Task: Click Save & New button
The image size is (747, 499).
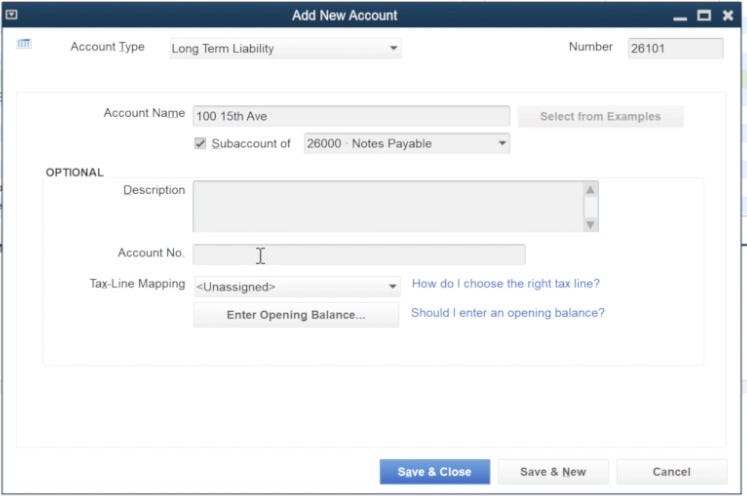Action: [x=553, y=472]
